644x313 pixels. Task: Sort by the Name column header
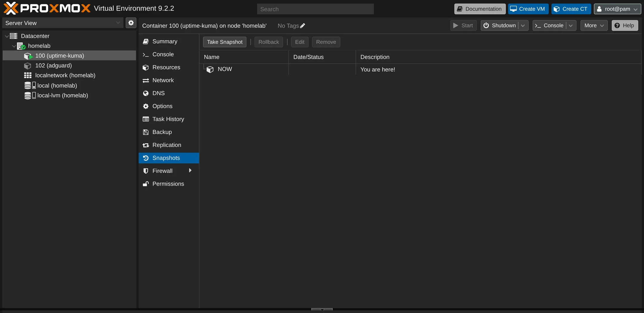pyautogui.click(x=244, y=57)
